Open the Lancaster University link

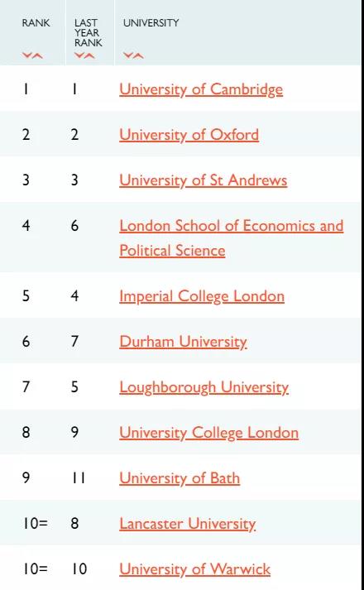(187, 524)
